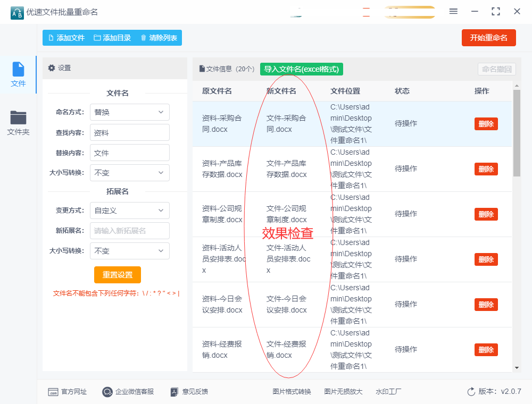Viewport: 532px width, 404px height.
Task: Switch to the 文件夹 sidebar tab
Action: (18, 123)
